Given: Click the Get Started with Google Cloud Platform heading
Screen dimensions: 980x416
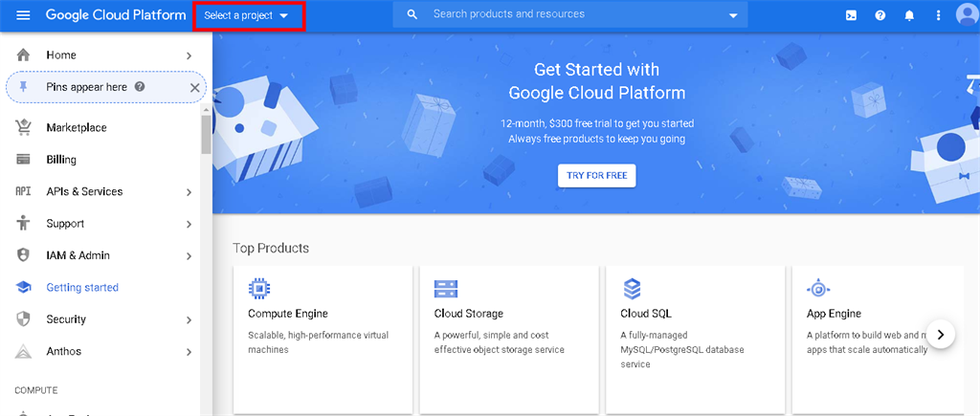Looking at the screenshot, I should pos(597,80).
